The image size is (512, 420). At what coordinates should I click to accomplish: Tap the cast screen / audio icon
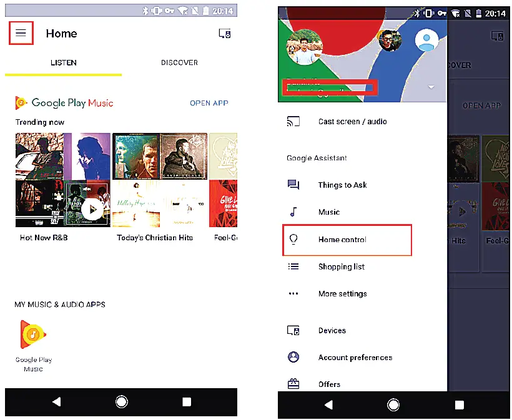293,122
